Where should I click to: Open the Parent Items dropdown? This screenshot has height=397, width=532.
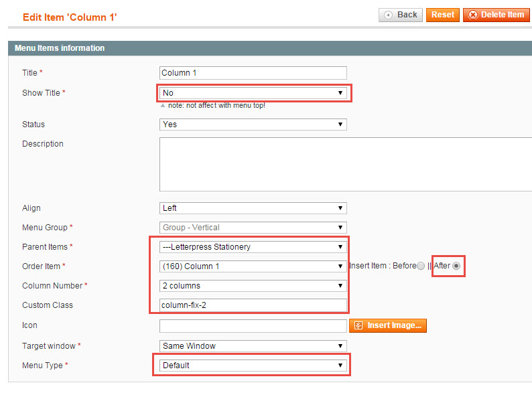coord(253,247)
